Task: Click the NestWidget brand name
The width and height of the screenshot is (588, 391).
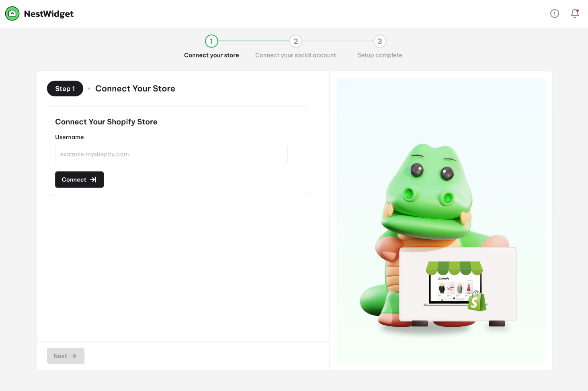Action: pyautogui.click(x=49, y=14)
